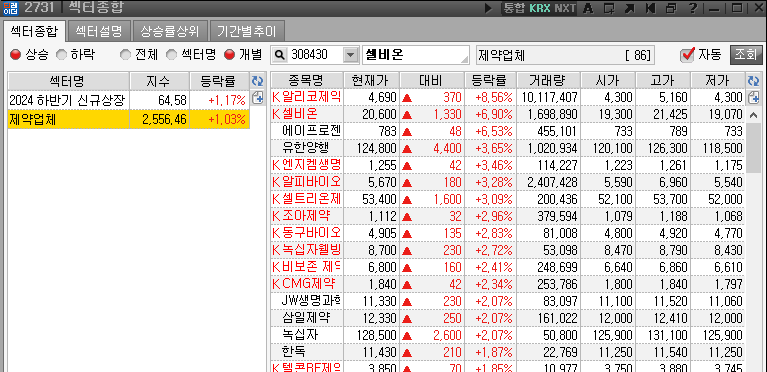Click the plus page icon beside 알리코제약 row
This screenshot has height=372, width=767.
pyautogui.click(x=754, y=97)
